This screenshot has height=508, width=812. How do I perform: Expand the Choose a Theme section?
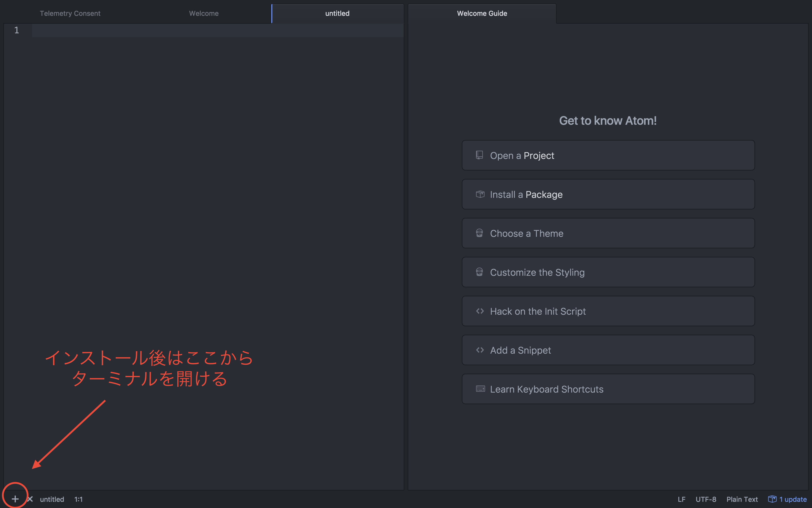click(608, 233)
